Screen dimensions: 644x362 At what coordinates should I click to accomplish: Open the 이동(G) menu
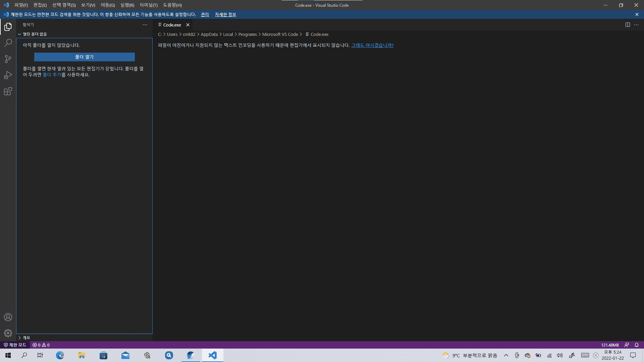108,5
